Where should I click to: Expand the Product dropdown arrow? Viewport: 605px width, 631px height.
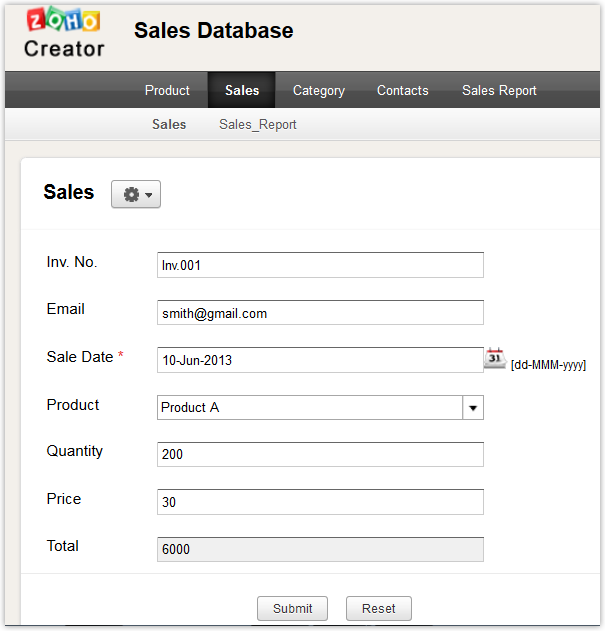[473, 408]
